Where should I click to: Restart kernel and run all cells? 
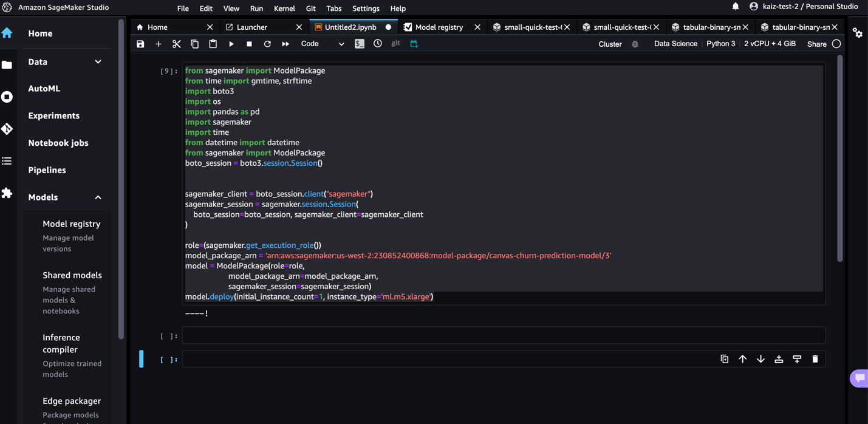coord(285,44)
